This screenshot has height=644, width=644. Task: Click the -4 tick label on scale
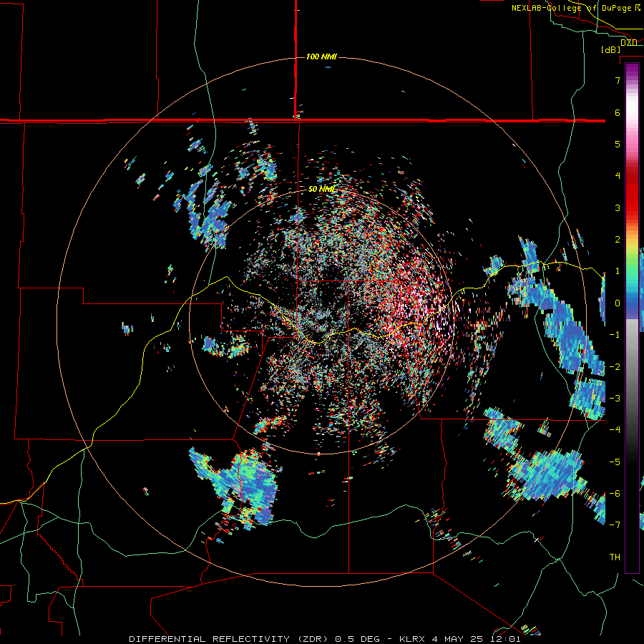tap(615, 430)
